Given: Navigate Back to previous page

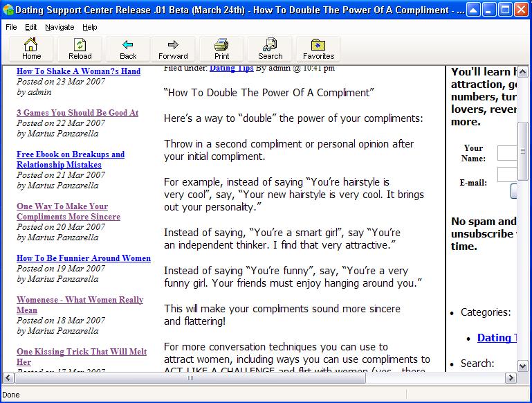Looking at the screenshot, I should tap(128, 49).
